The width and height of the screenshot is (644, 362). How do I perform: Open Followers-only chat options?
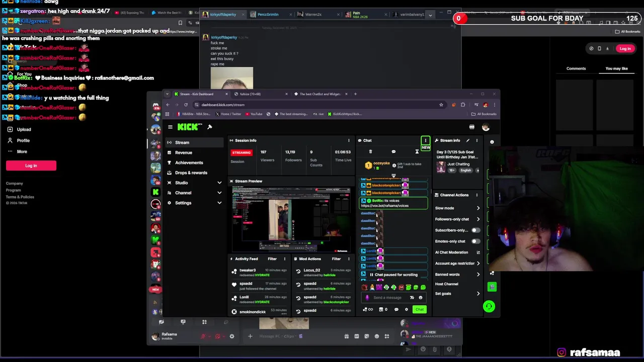coord(457,219)
